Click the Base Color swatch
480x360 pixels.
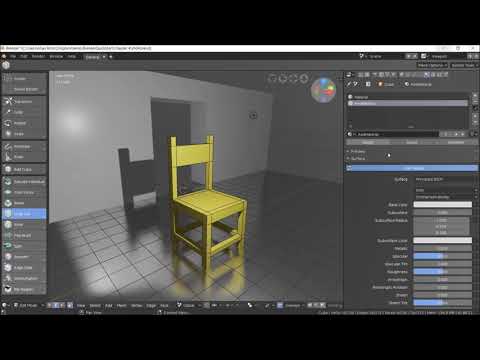point(443,204)
